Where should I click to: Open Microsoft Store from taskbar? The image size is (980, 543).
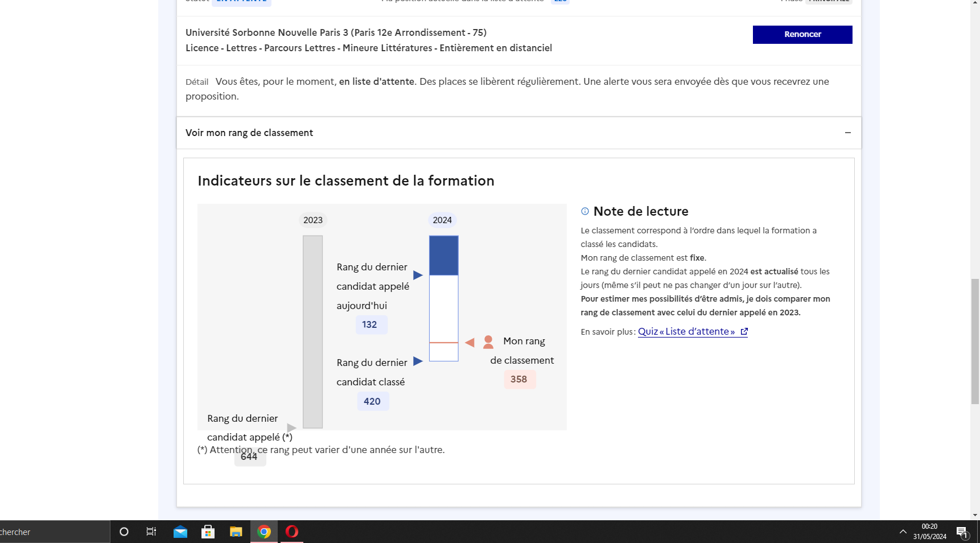pos(208,532)
